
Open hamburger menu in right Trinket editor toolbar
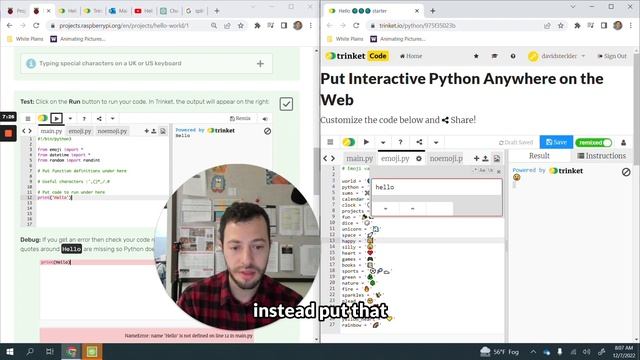point(330,142)
